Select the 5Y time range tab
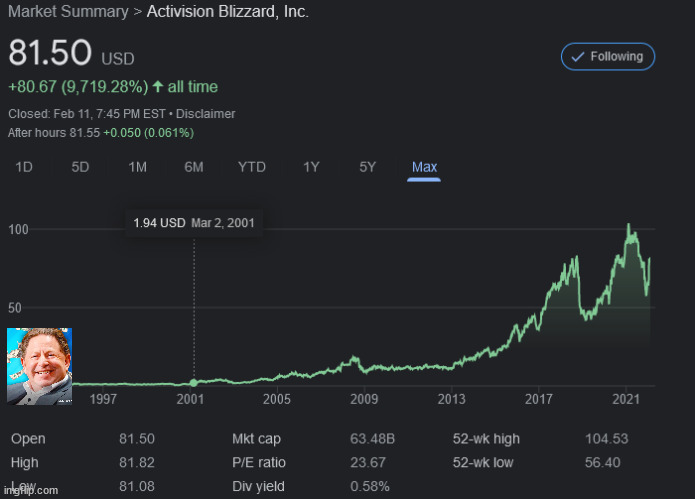This screenshot has width=695, height=499. [367, 167]
